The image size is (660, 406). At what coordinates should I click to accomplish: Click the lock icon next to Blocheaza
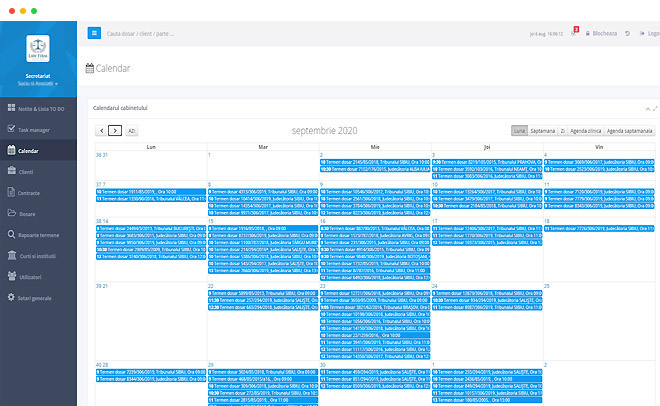pos(587,32)
